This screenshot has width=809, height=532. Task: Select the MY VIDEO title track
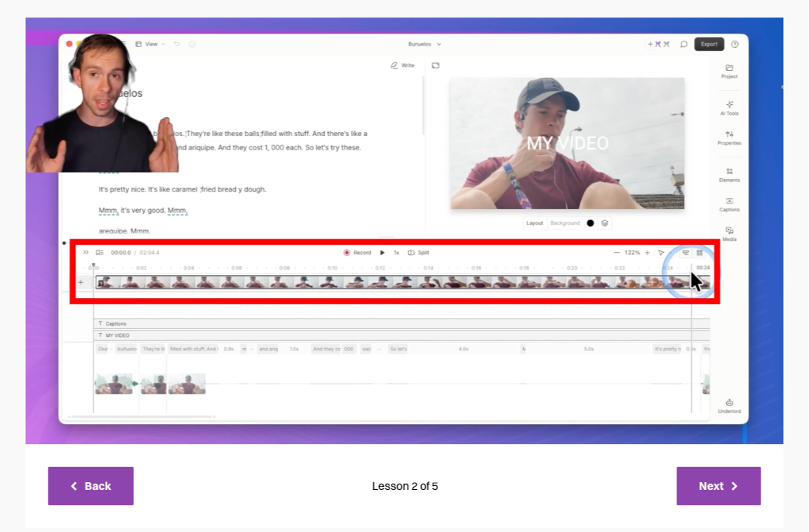(x=401, y=335)
